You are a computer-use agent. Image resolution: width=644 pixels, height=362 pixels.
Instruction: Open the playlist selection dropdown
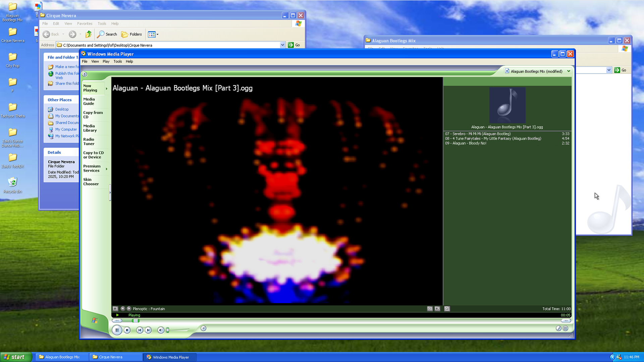569,71
